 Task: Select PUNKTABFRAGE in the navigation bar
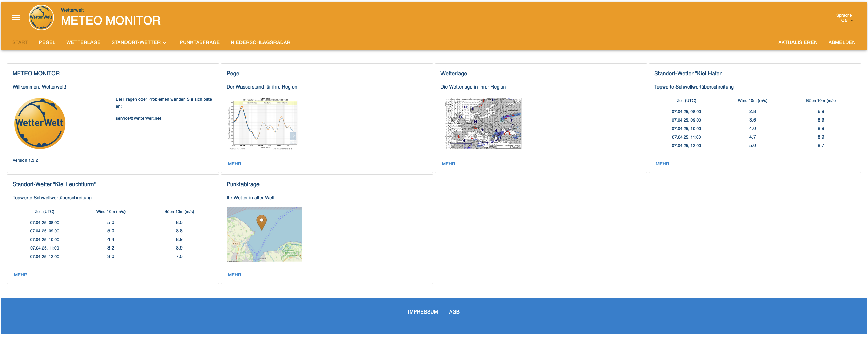tap(200, 42)
